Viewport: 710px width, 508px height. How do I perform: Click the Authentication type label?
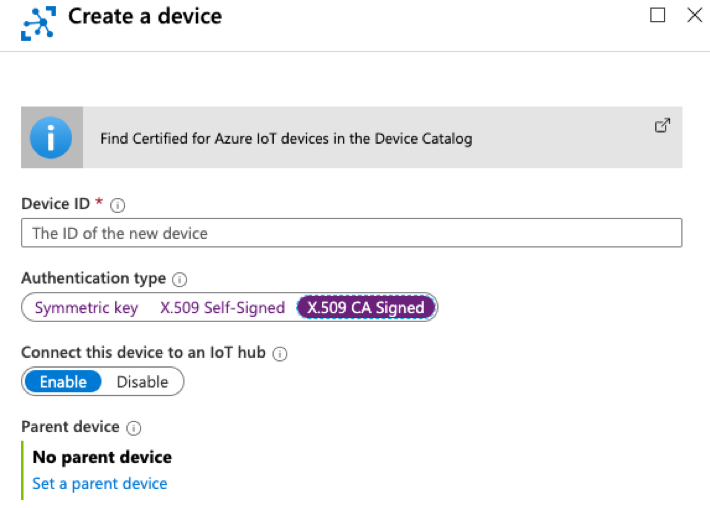click(93, 279)
